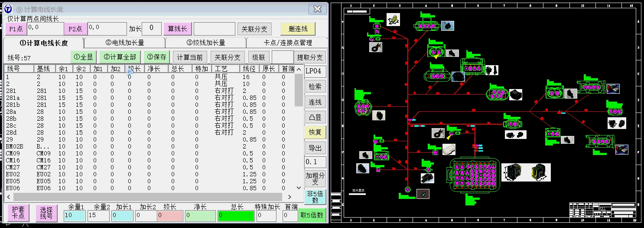Click the yellow 删连线 button

(298, 29)
